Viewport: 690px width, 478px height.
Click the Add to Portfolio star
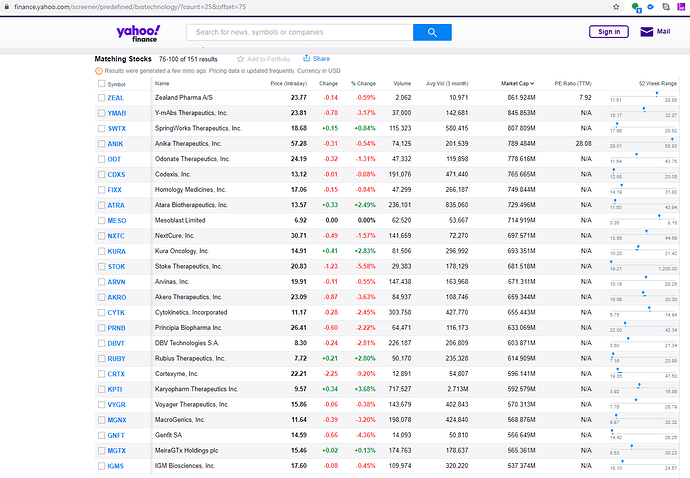coord(240,59)
